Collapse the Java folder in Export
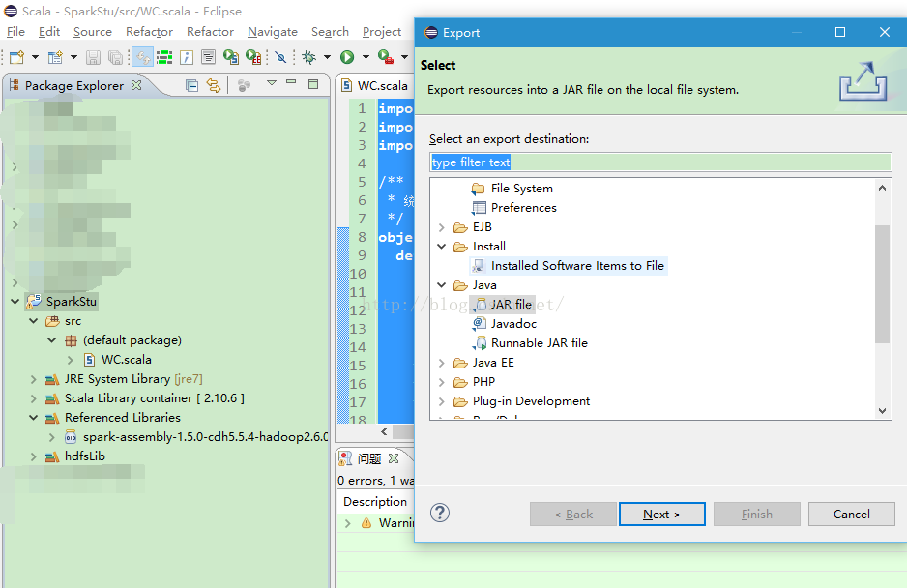The height and width of the screenshot is (588, 907). 442,285
